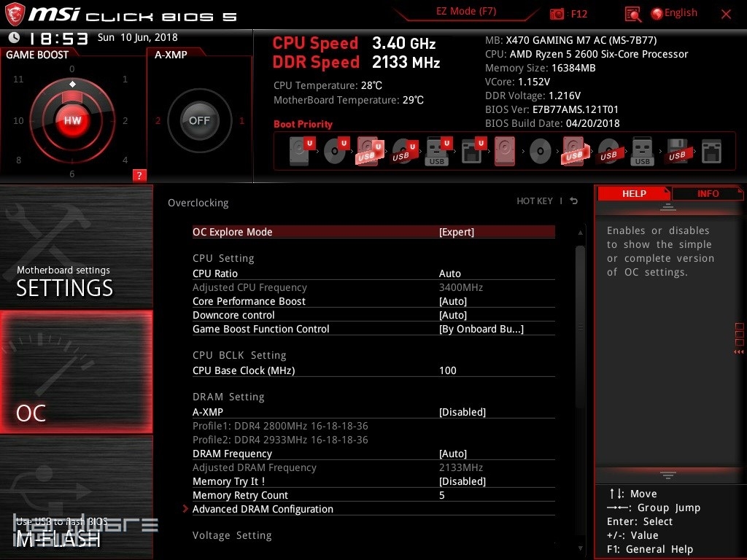The image size is (747, 560).
Task: Select A-XMP profile 2 indicator
Action: [158, 121]
